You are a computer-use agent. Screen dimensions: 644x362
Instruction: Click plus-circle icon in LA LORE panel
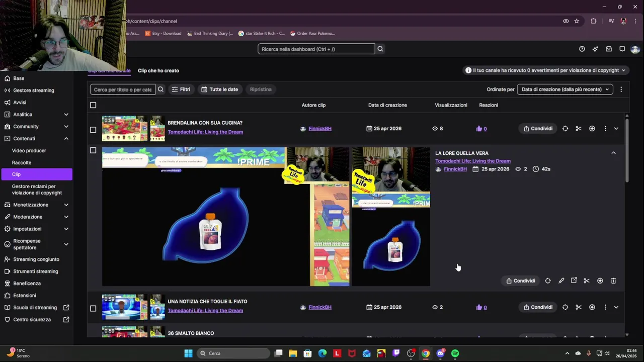[x=600, y=281]
